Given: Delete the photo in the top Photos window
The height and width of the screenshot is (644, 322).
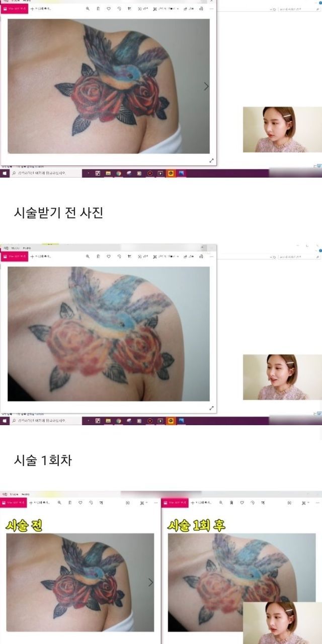Looking at the screenshot, I should pyautogui.click(x=98, y=9).
